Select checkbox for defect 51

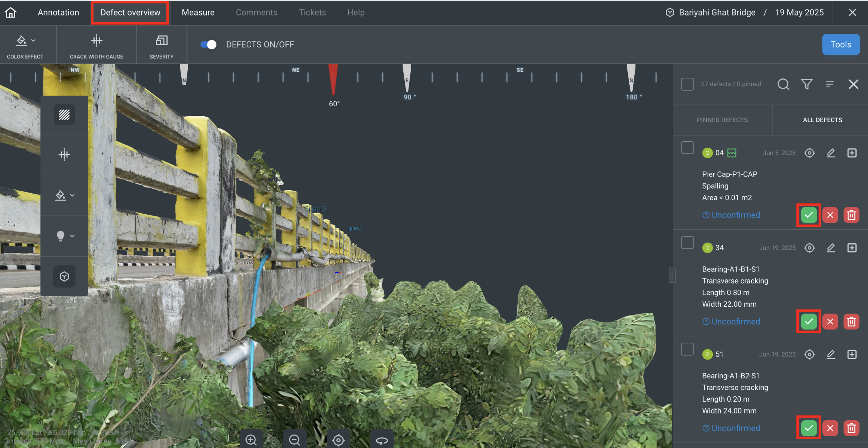(x=687, y=349)
